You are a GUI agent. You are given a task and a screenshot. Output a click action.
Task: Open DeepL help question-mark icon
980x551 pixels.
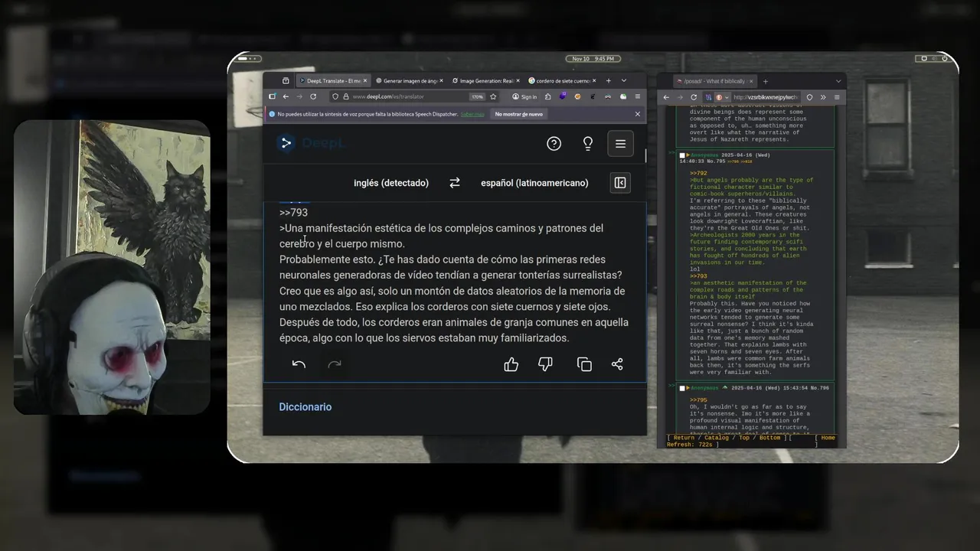(x=554, y=143)
